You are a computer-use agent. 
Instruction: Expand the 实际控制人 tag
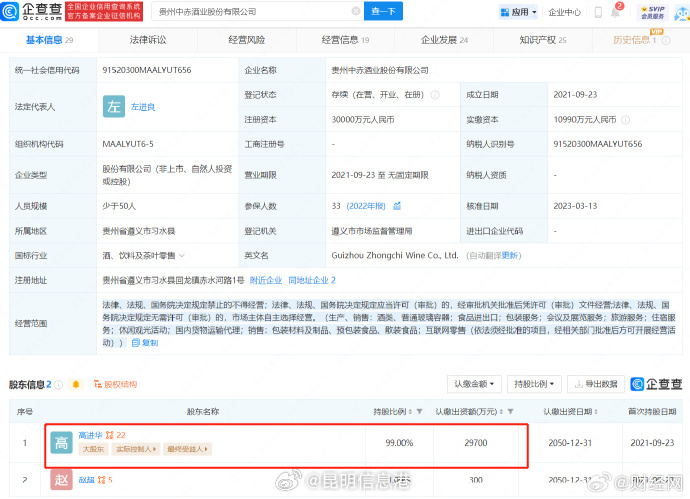click(x=136, y=449)
